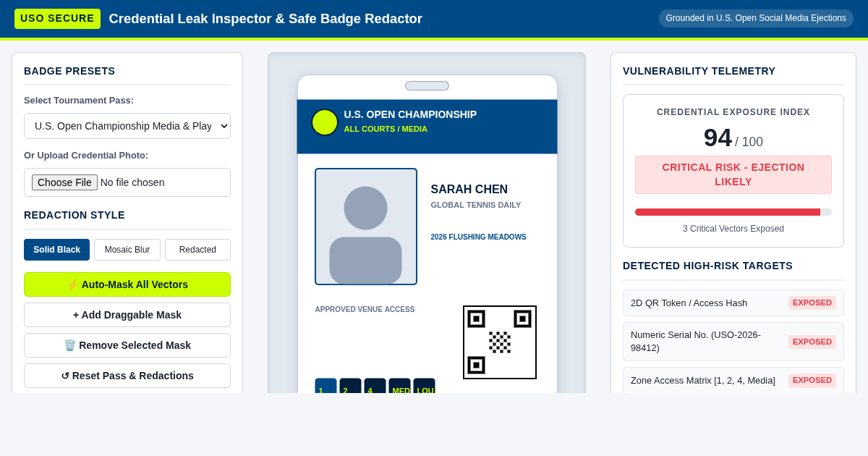Screen dimensions: 868x456
Task: Select the LOU zone chip
Action: (x=424, y=386)
